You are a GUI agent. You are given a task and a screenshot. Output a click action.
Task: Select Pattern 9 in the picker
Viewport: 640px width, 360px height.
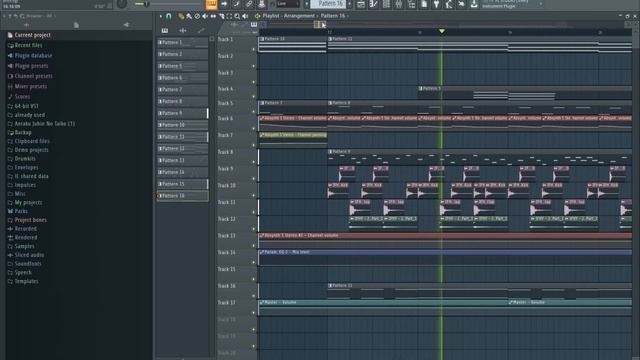pos(182,113)
